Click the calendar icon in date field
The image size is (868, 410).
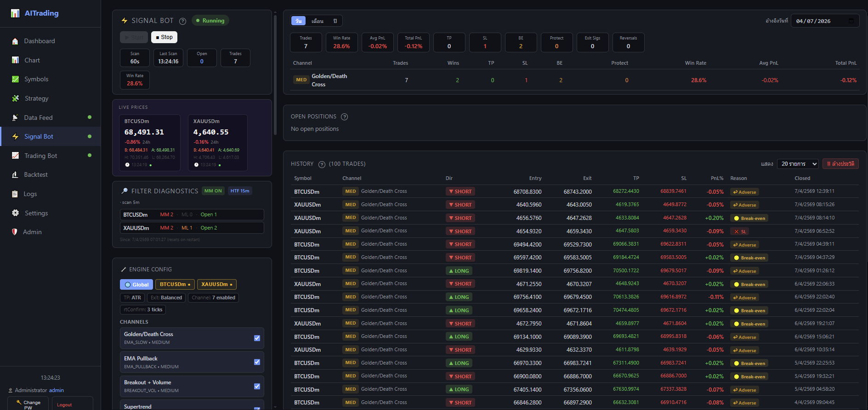coord(851,21)
